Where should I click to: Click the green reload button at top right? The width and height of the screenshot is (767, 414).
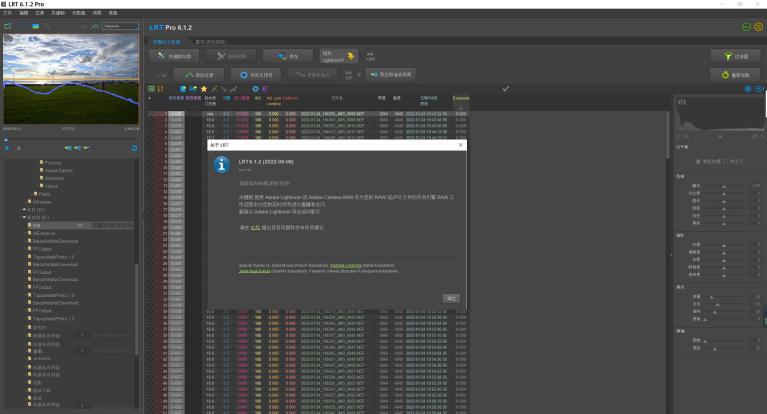click(x=735, y=75)
